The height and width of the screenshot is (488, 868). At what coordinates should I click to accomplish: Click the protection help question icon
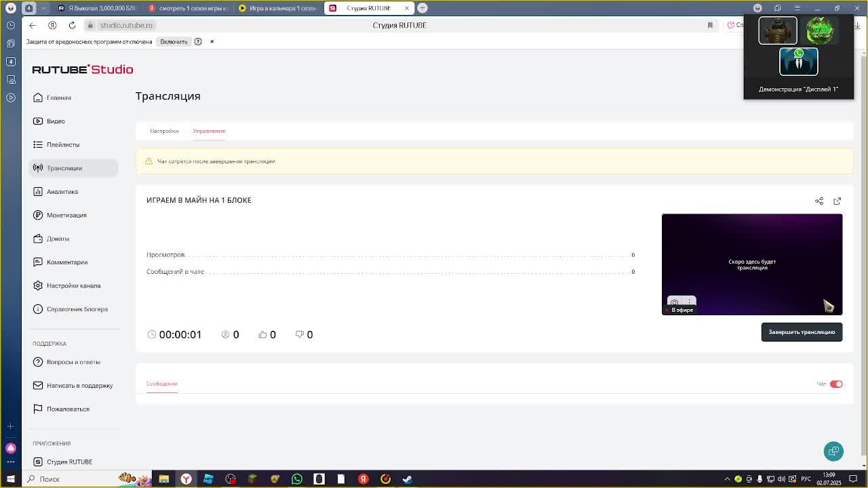pyautogui.click(x=198, y=41)
